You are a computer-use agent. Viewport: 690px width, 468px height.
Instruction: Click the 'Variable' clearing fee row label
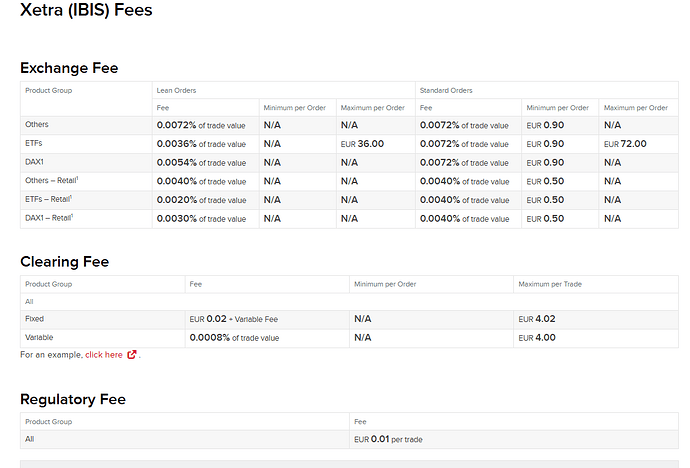(x=39, y=337)
